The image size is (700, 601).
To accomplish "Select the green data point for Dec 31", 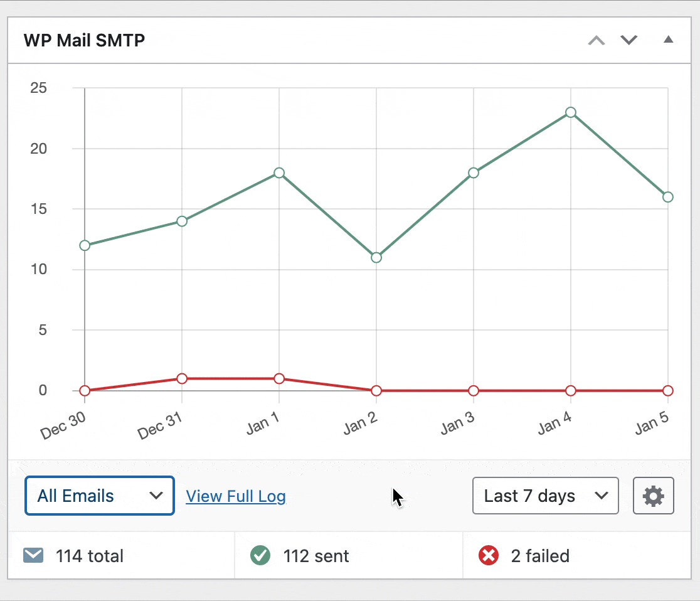I will coord(182,221).
